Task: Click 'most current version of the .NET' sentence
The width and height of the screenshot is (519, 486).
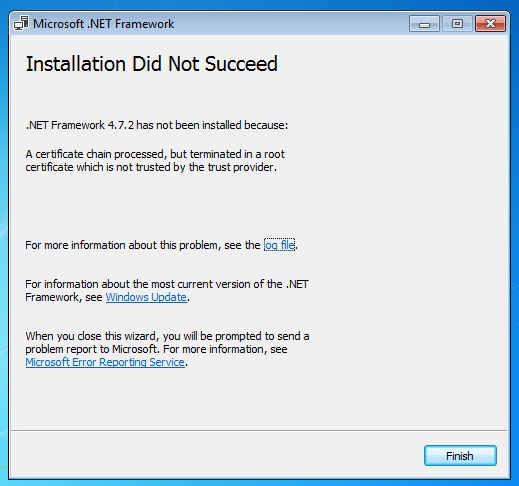Action: [167, 284]
